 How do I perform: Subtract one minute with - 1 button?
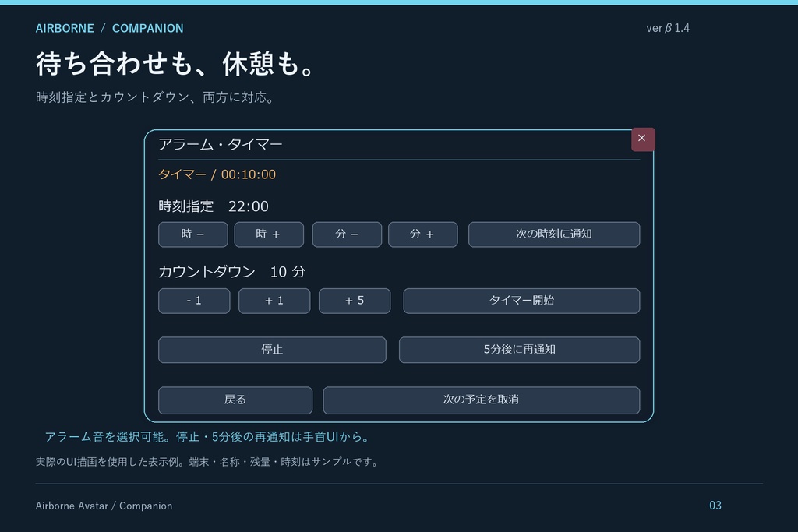click(194, 301)
